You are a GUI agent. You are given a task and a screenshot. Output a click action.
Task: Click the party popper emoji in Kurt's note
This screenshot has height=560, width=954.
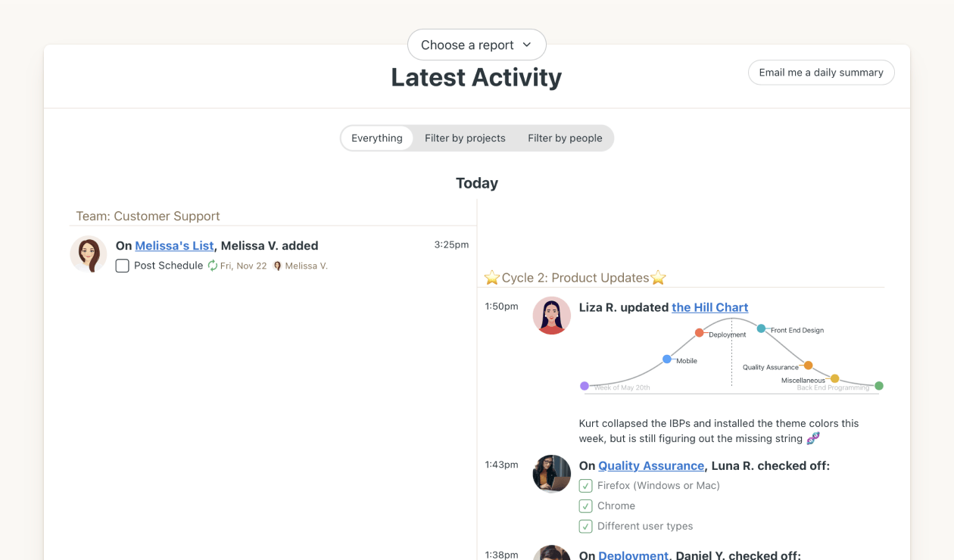(x=812, y=438)
